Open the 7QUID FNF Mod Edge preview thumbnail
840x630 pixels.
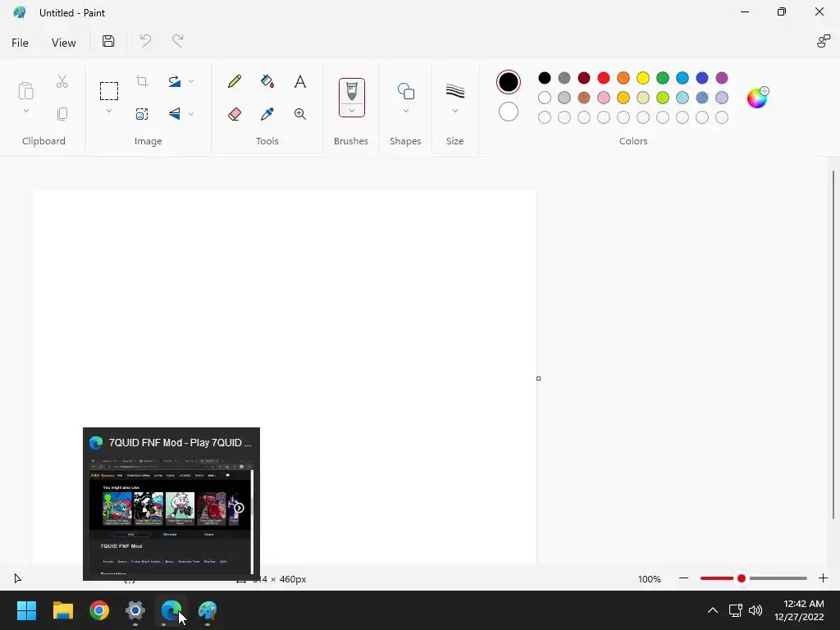(171, 504)
